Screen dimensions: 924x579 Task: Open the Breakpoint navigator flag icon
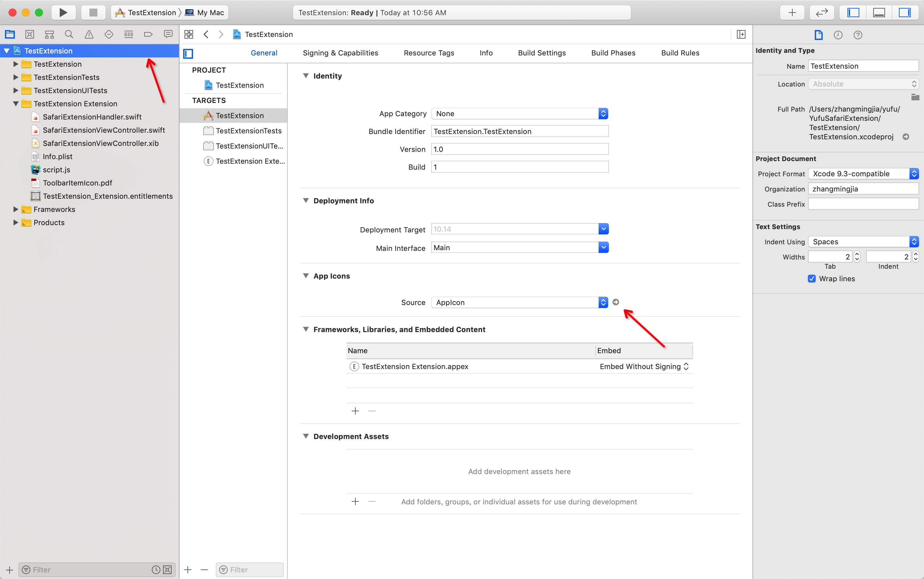point(148,34)
